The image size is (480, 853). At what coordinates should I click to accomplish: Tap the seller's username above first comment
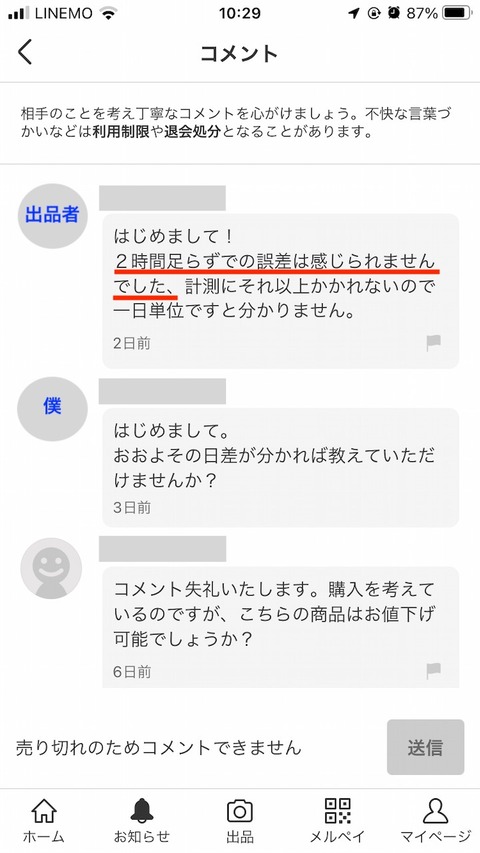click(x=162, y=198)
